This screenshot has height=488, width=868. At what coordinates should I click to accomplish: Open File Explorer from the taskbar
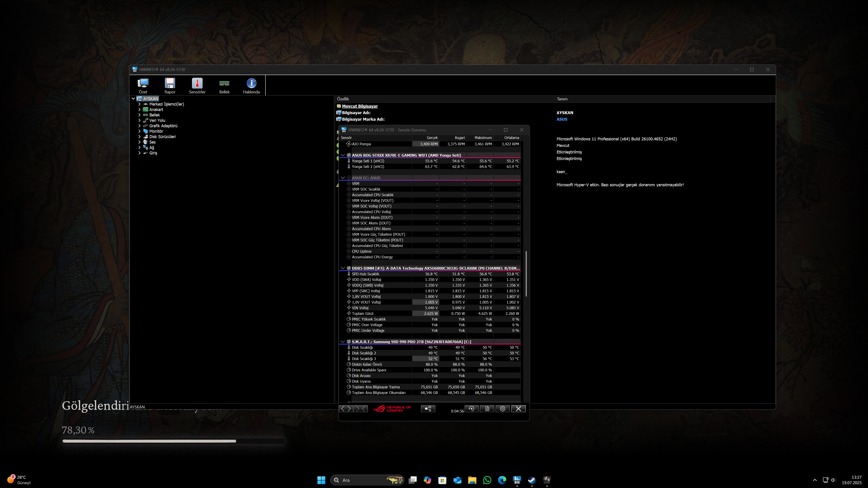point(472,480)
